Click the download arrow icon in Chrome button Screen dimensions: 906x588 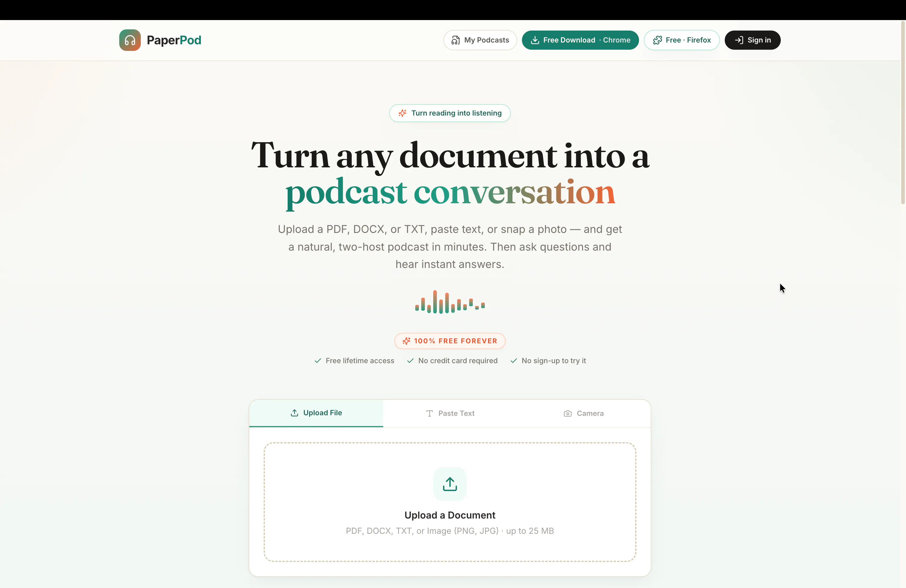click(535, 40)
